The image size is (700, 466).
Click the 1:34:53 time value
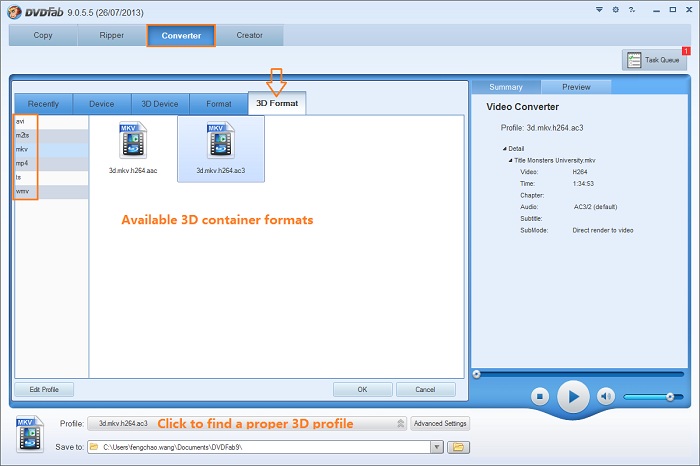(x=583, y=183)
